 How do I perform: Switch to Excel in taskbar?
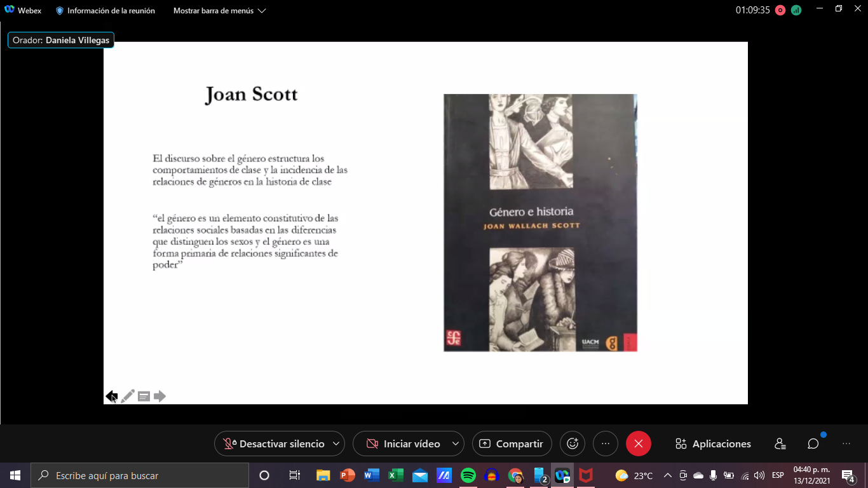[x=396, y=475]
